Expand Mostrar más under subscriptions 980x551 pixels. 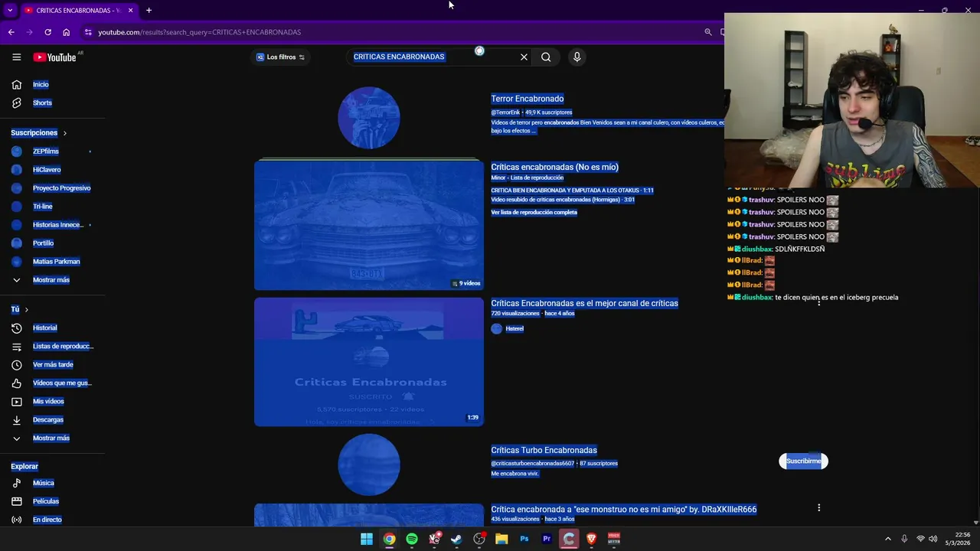coord(51,279)
